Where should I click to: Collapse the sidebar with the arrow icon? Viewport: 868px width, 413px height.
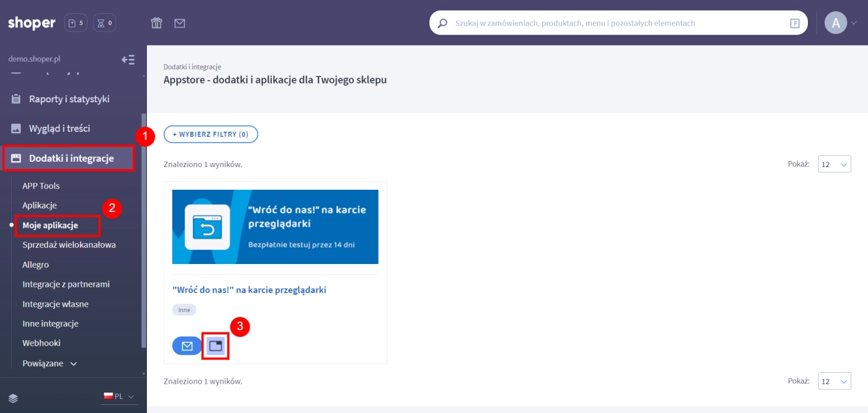click(x=128, y=59)
